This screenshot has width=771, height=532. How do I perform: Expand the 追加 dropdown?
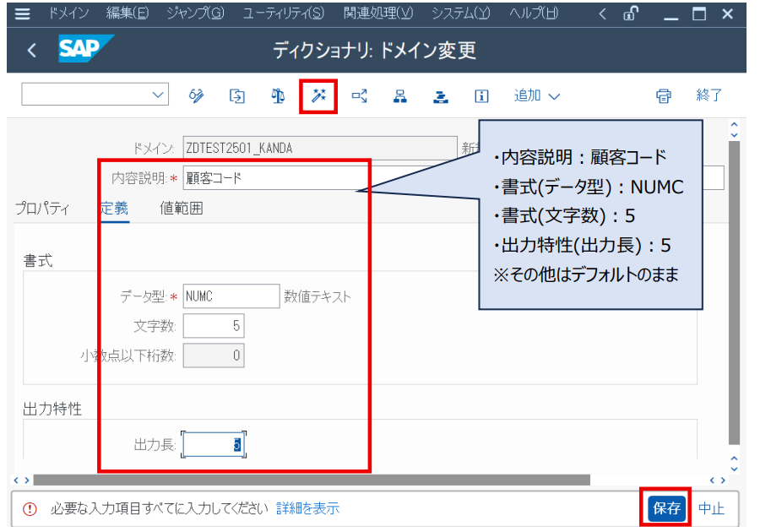(536, 95)
